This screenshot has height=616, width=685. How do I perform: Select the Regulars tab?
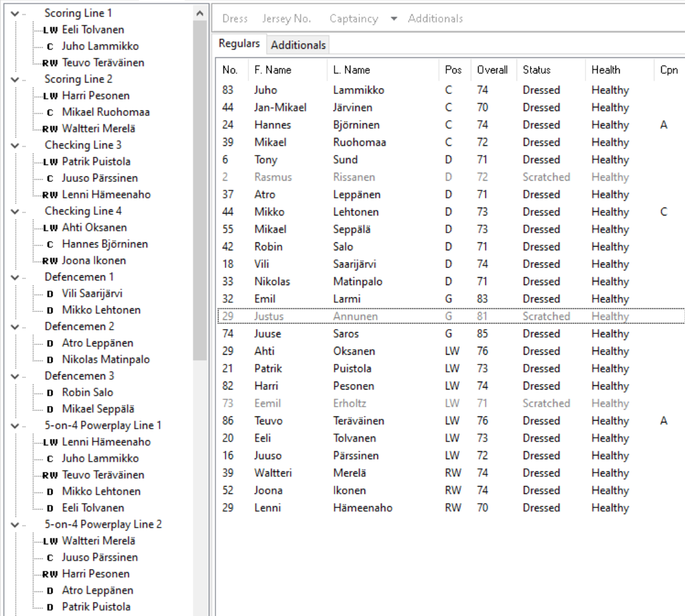(239, 44)
